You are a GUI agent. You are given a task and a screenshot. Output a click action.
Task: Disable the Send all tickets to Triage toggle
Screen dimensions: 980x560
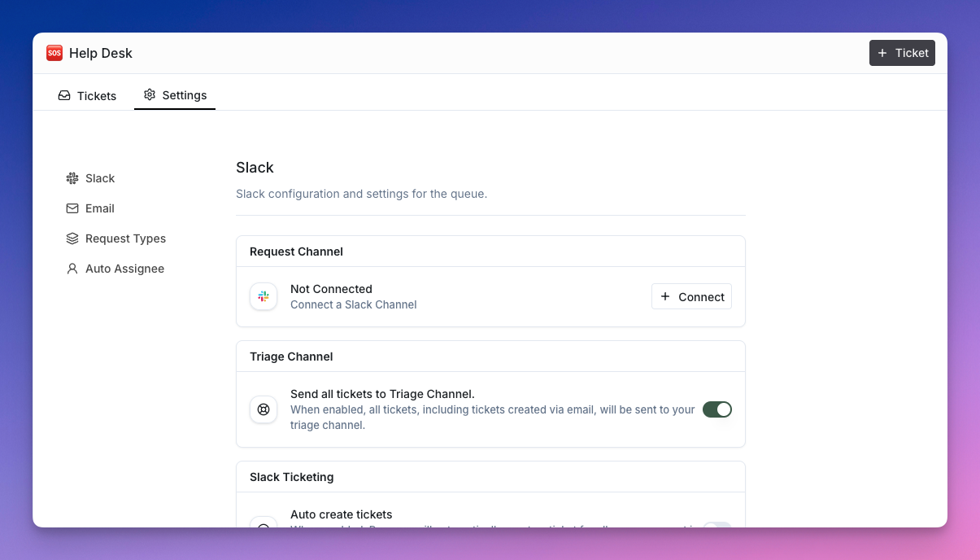[717, 409]
